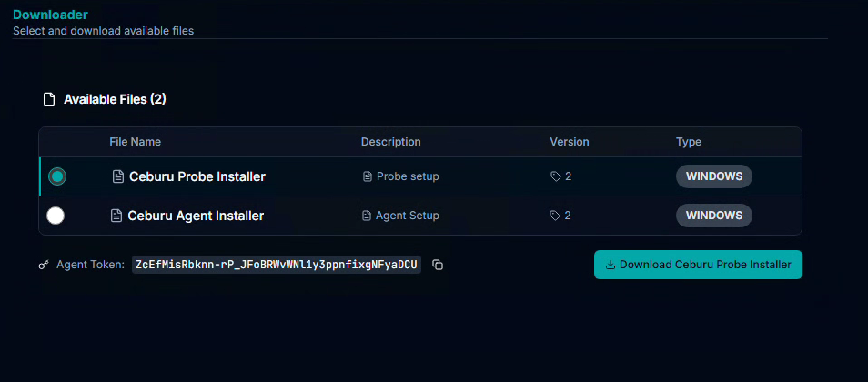Click the document icon beside Ceburu Agent Installer
The height and width of the screenshot is (382, 868).
(116, 216)
